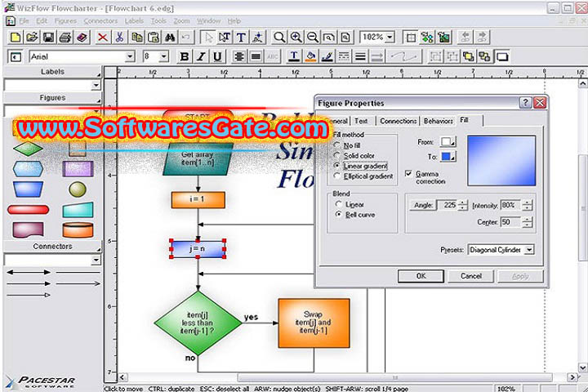Save the flowchart using the floppy icon
588x392 pixels.
point(48,37)
